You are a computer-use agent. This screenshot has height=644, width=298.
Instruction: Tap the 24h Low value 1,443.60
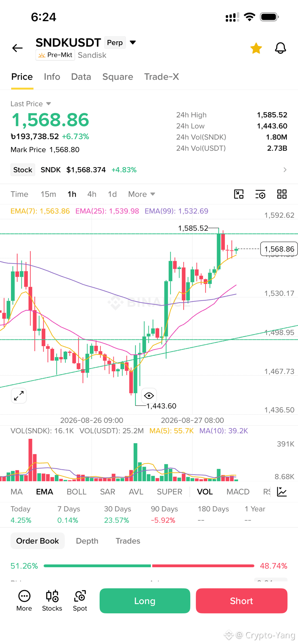coord(272,126)
